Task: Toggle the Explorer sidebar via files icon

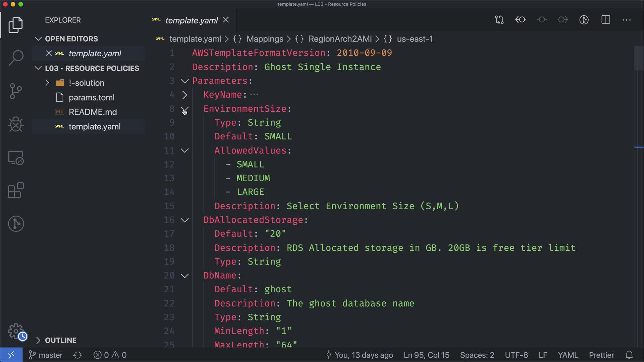Action: pyautogui.click(x=16, y=25)
